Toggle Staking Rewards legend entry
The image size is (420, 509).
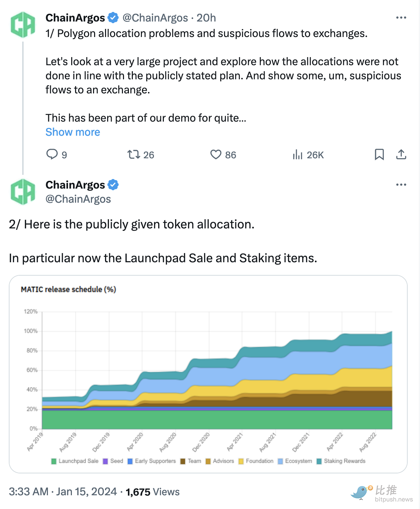coord(341,461)
